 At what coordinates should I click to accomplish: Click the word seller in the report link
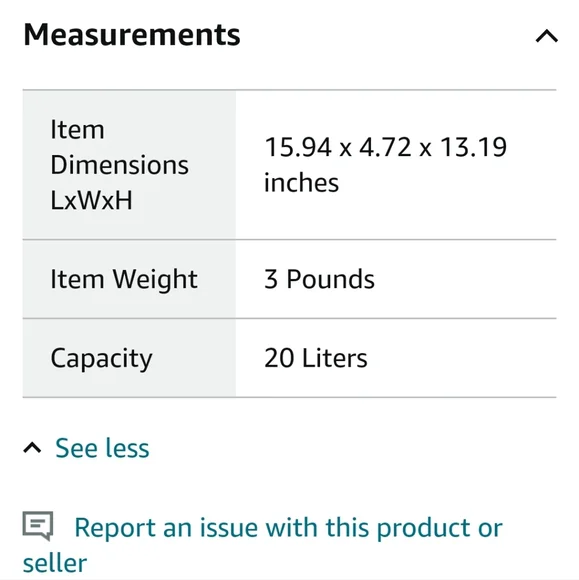55,563
